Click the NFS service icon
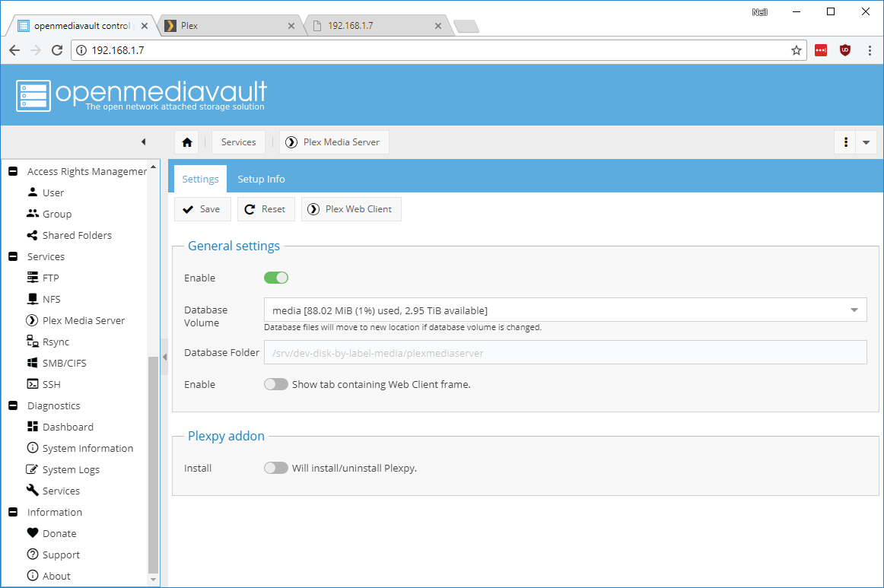The width and height of the screenshot is (884, 588). tap(33, 299)
